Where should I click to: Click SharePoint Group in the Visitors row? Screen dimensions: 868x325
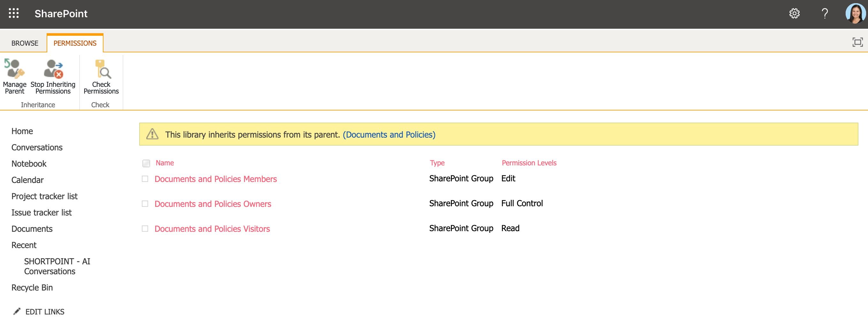pyautogui.click(x=461, y=228)
